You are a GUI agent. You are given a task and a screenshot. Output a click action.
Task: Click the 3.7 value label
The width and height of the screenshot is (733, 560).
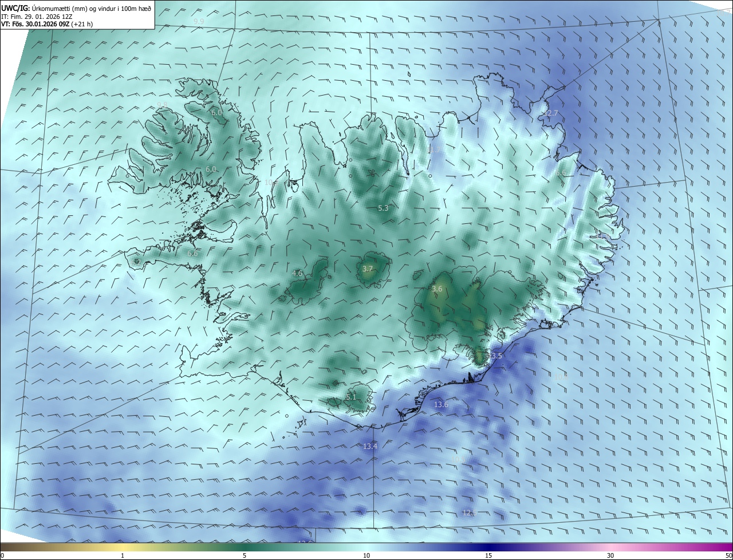[x=368, y=269]
